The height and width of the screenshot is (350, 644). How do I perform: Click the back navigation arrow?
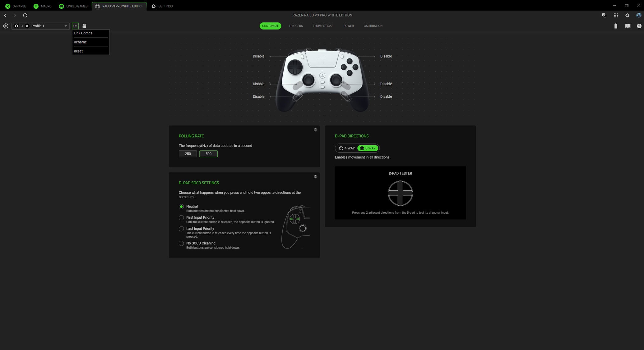tap(5, 15)
